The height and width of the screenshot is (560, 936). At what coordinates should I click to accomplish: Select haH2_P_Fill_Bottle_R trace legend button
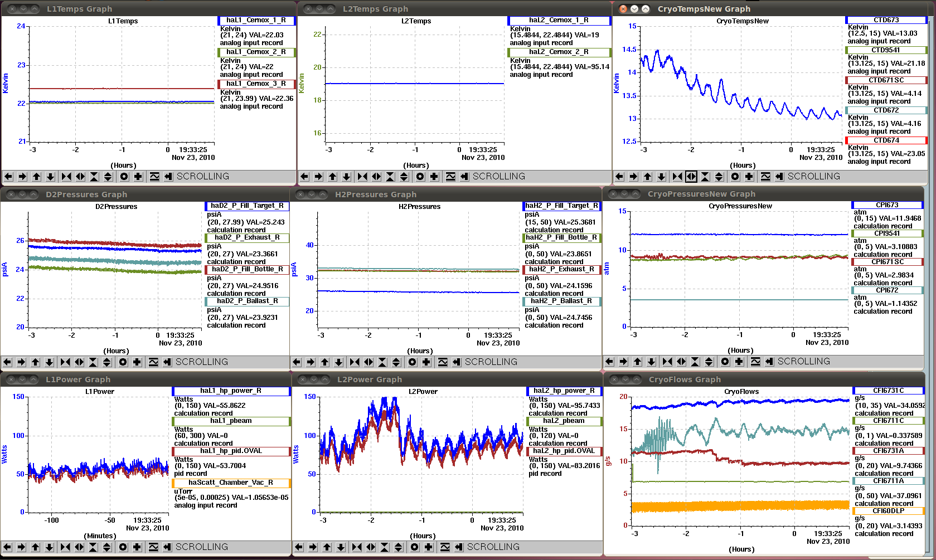coord(561,237)
